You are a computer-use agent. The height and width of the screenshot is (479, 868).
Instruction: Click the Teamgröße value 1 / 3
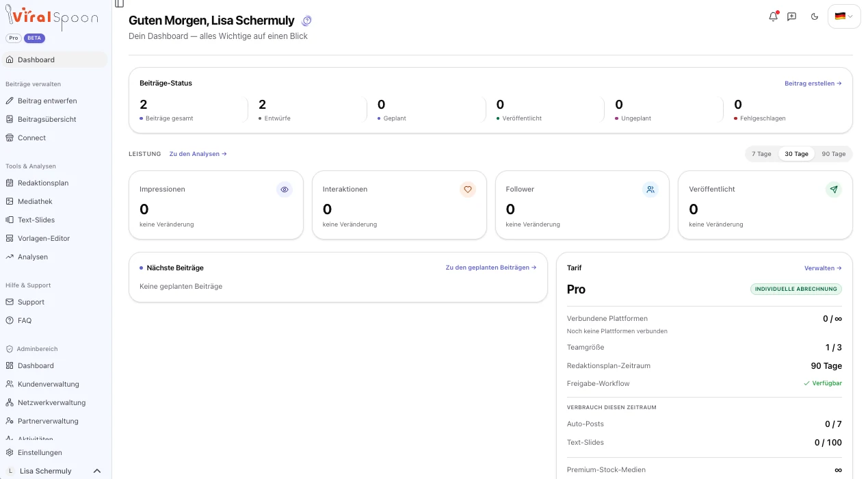coord(833,347)
